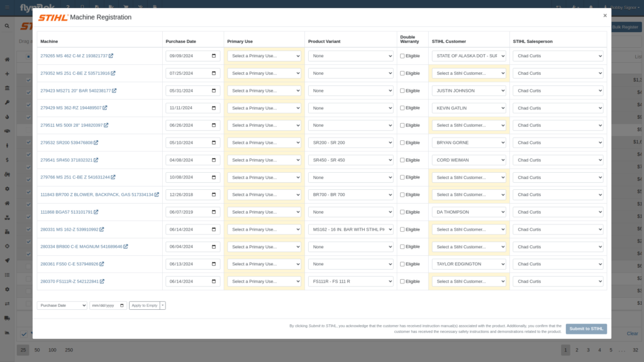Open external link icon for 279532 SR200
Viewport: 644px width, 362px height.
point(96,143)
